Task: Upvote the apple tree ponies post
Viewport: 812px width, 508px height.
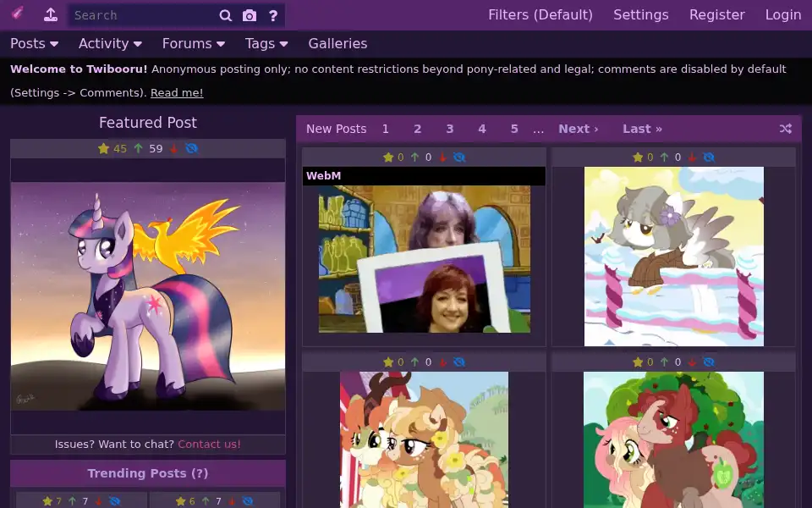Action: click(x=665, y=362)
